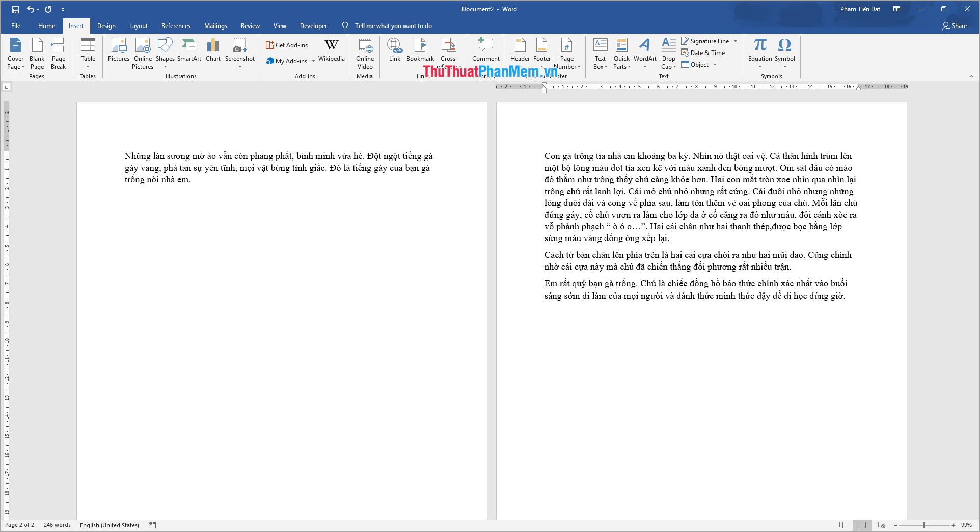Insert a SmartArt graphic
Image resolution: width=980 pixels, height=532 pixels.
189,50
